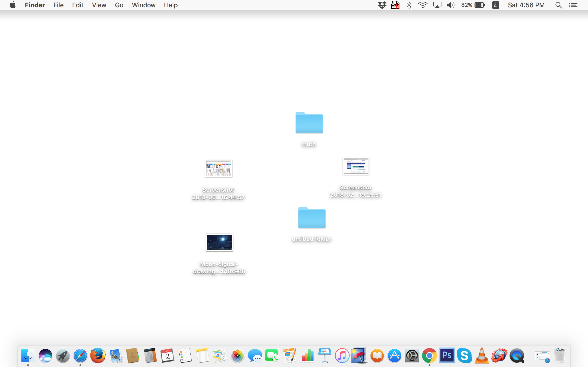Select the Moon-digital-drawing image thumbnail
This screenshot has height=367, width=588.
(x=219, y=242)
